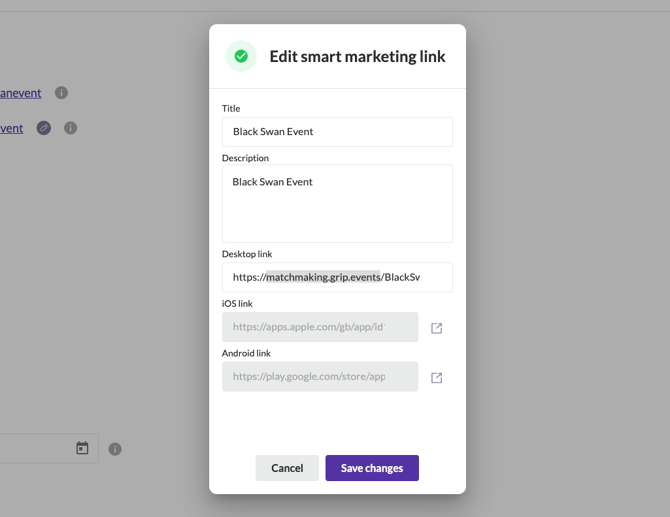Open the underlined link ending in 'anevent'
The image size is (670, 517).
click(x=20, y=93)
